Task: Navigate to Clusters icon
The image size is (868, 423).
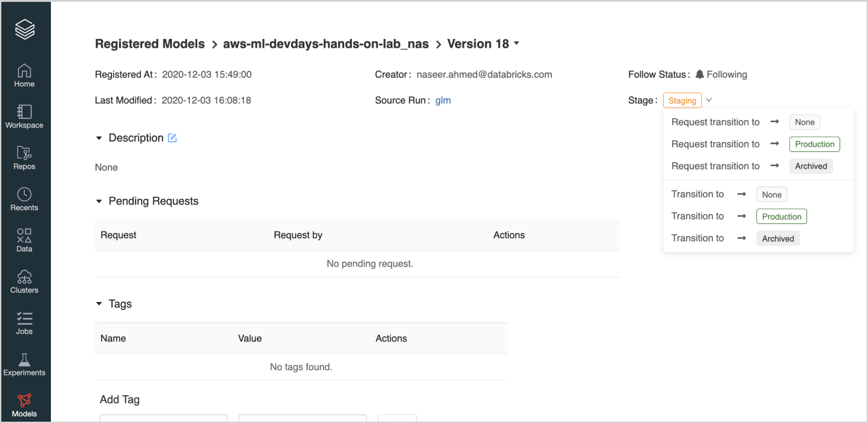Action: 24,282
